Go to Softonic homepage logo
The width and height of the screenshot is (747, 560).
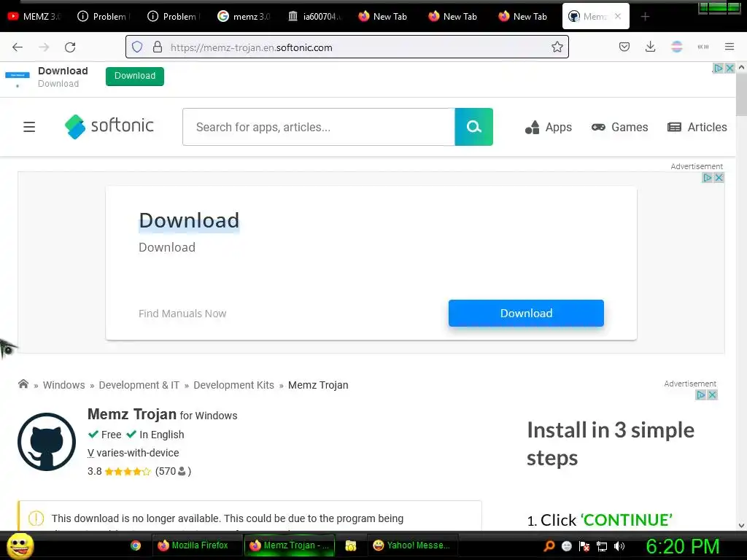pos(109,127)
